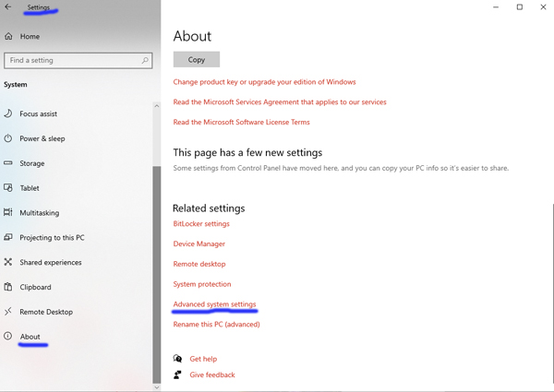Click the Get help chat icon
The width and height of the screenshot is (554, 392).
pyautogui.click(x=177, y=359)
